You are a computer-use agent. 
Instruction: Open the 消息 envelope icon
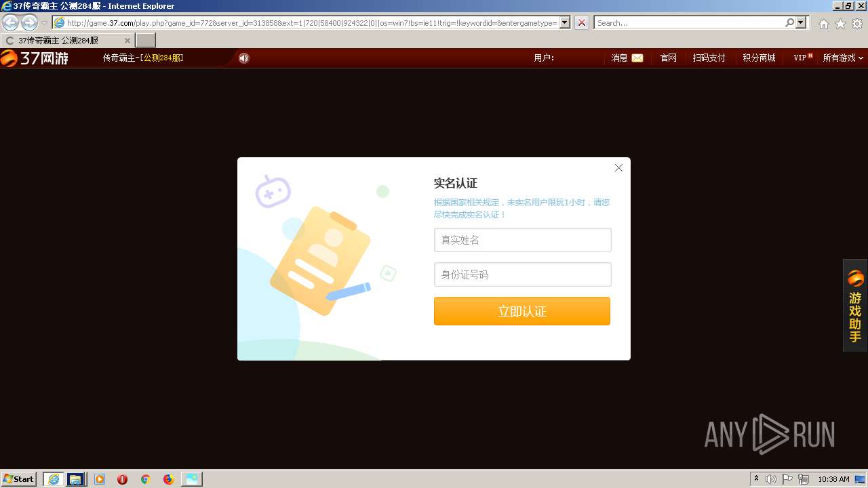637,58
